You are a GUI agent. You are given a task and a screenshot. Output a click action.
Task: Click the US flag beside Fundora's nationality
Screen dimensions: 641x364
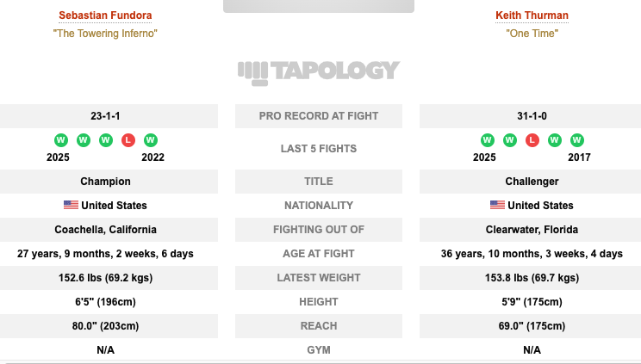pos(72,205)
